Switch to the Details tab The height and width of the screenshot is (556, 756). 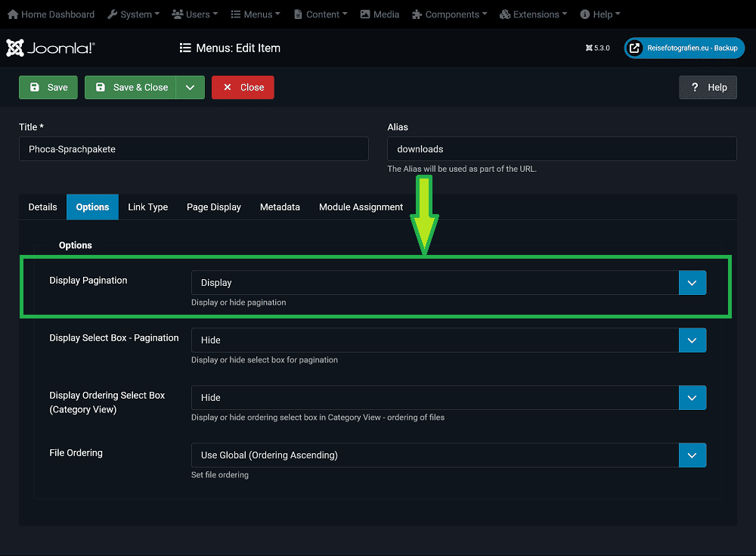pos(42,207)
